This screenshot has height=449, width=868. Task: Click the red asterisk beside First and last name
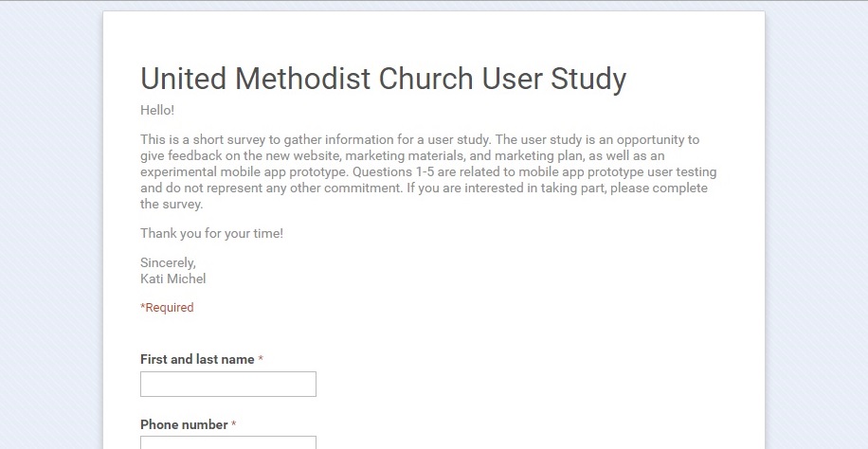(261, 360)
